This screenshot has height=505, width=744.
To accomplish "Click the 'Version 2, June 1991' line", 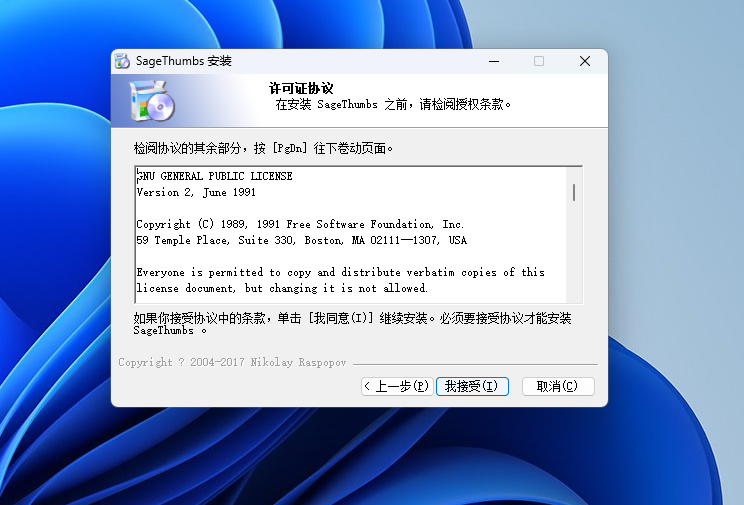I will [196, 192].
